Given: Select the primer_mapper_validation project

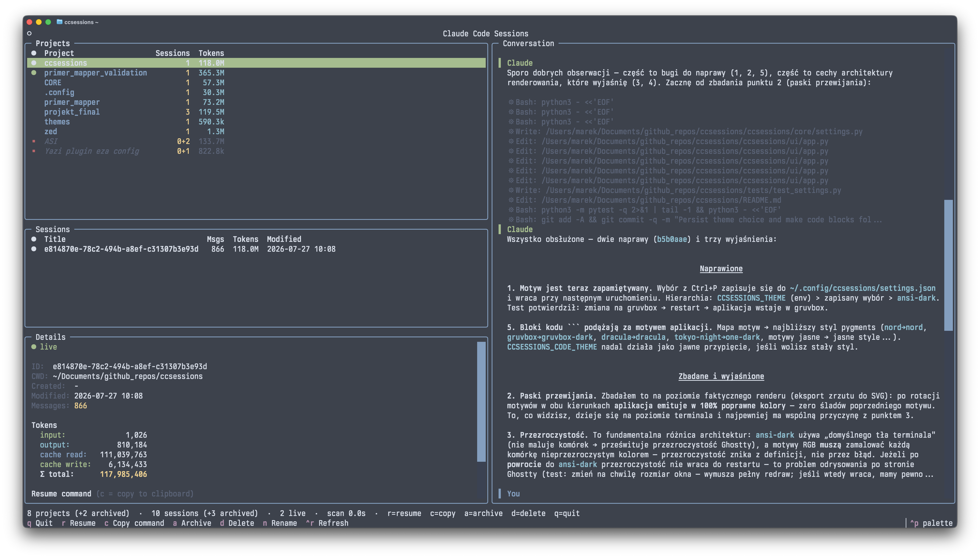Looking at the screenshot, I should click(256, 73).
